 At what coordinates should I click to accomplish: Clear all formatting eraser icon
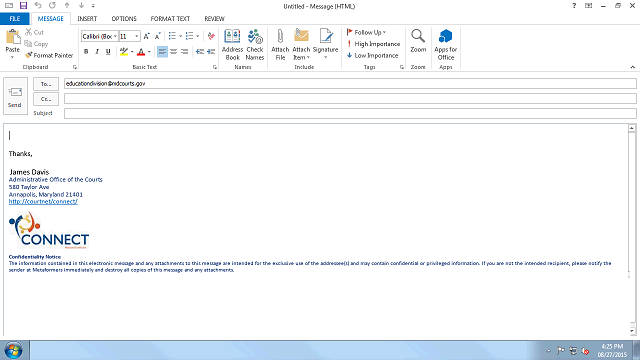click(211, 36)
